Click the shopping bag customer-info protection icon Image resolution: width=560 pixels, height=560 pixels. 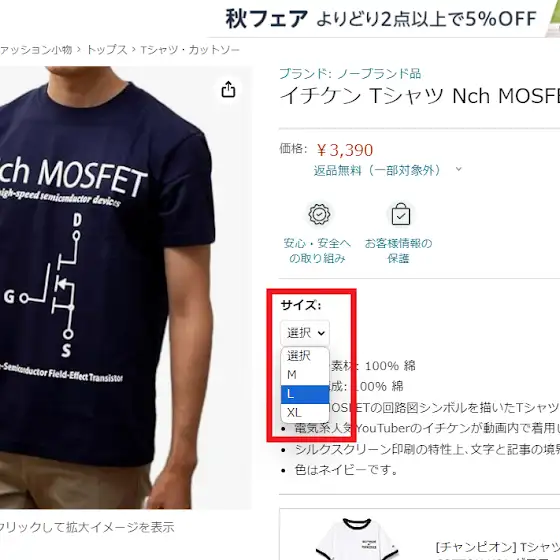point(400,214)
